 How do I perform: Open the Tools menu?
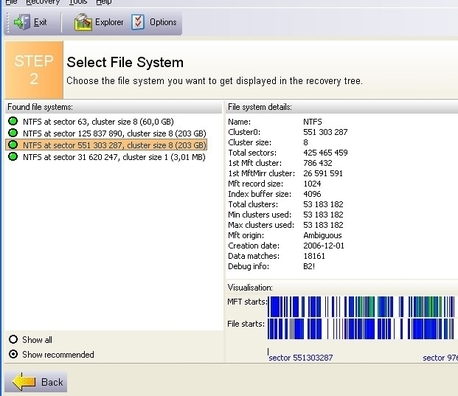click(x=78, y=2)
